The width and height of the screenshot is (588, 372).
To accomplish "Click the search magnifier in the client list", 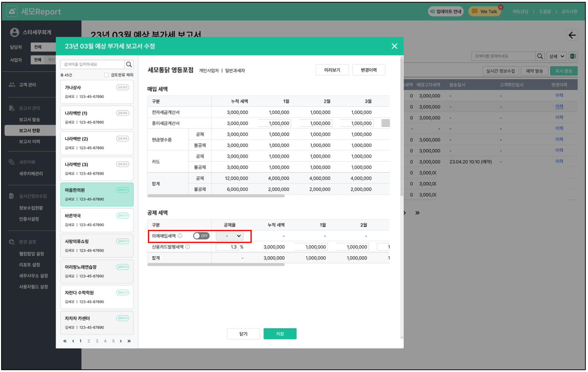I will coord(129,64).
